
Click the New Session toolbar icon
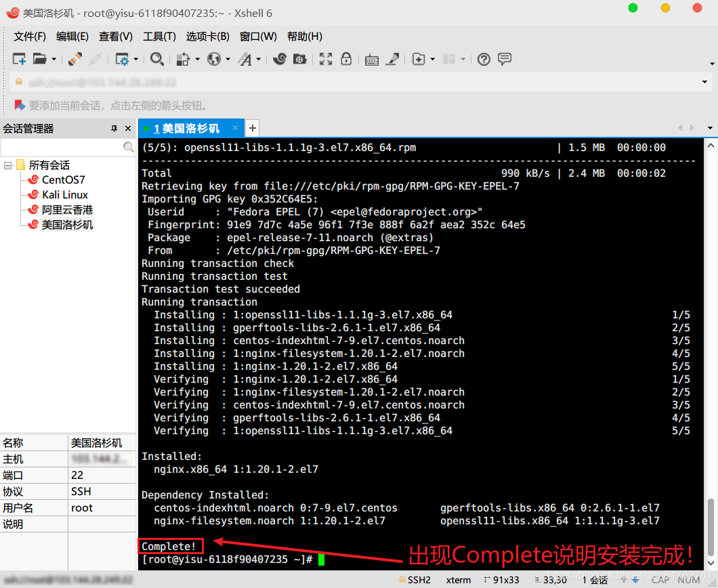(x=19, y=59)
